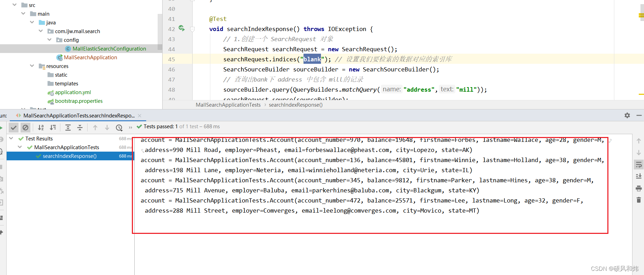Image resolution: width=644 pixels, height=275 pixels.
Task: Select the templates folder
Action: tap(66, 84)
